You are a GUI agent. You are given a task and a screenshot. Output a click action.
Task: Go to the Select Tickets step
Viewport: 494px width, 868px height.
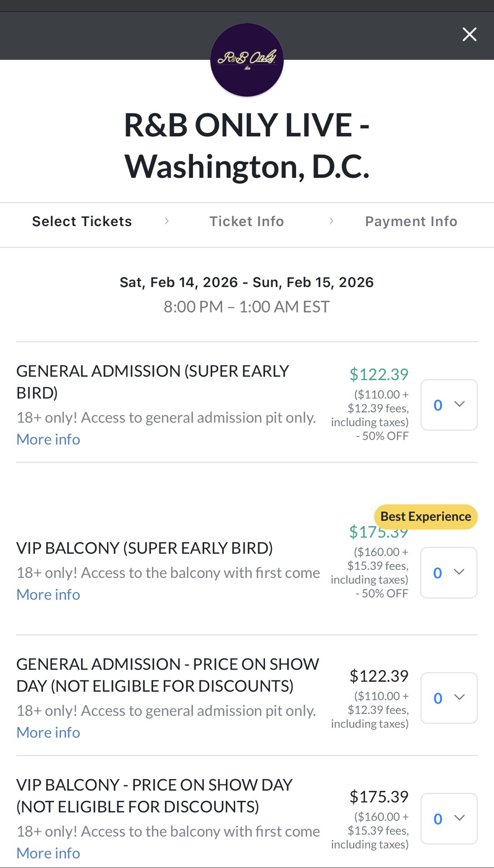click(82, 221)
